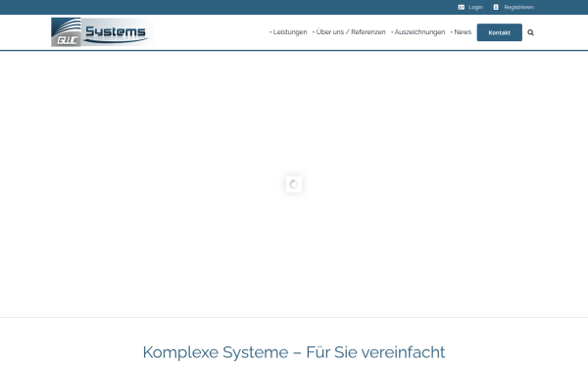Open the Auszeichnungen menu item
This screenshot has width=588, height=368.
[418, 32]
